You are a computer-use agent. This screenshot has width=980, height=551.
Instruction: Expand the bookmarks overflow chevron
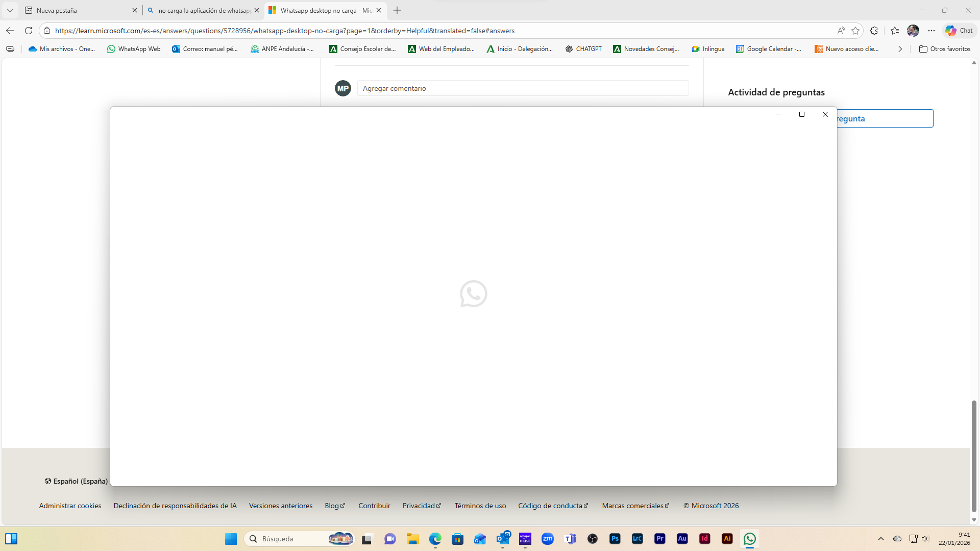[x=900, y=49]
